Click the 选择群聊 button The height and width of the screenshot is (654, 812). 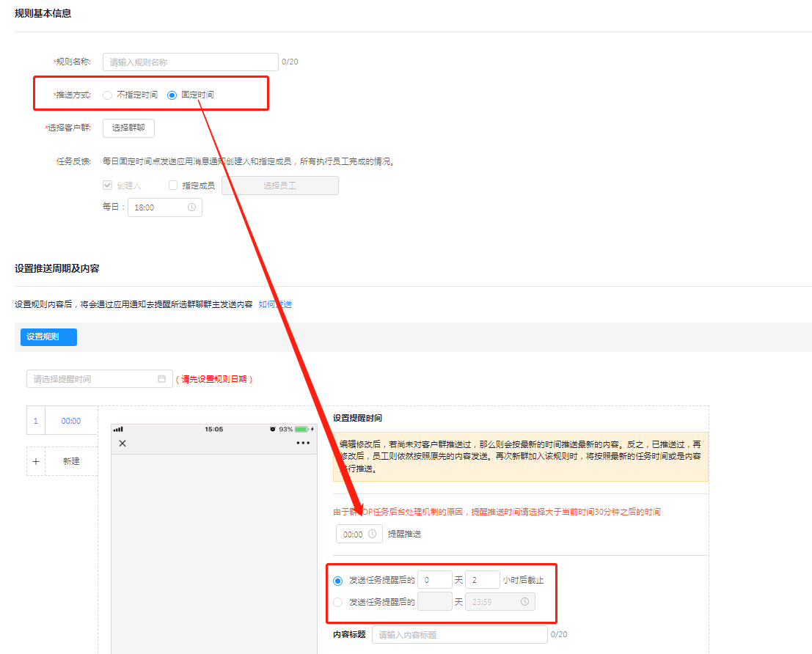(128, 128)
